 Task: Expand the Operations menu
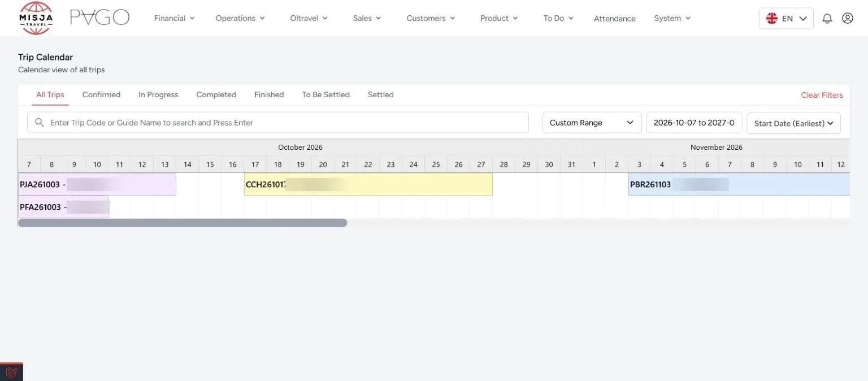click(240, 18)
